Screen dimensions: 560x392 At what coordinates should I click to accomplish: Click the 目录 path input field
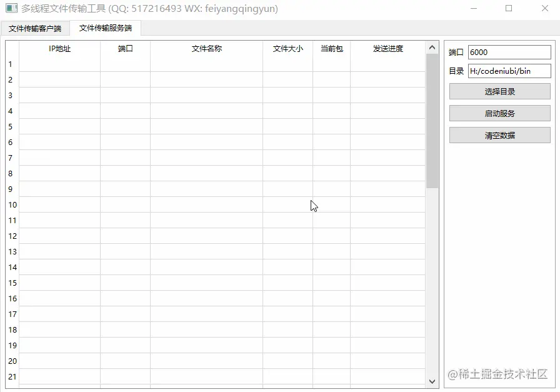(509, 71)
